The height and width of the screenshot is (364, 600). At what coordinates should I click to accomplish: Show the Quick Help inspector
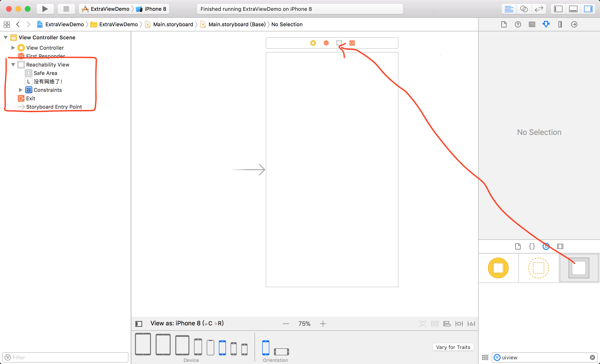518,24
